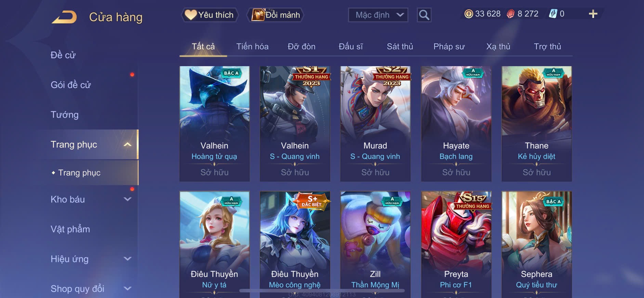Expand the Hiệu ứng sidebar section
This screenshot has width=644, height=298.
click(x=127, y=259)
